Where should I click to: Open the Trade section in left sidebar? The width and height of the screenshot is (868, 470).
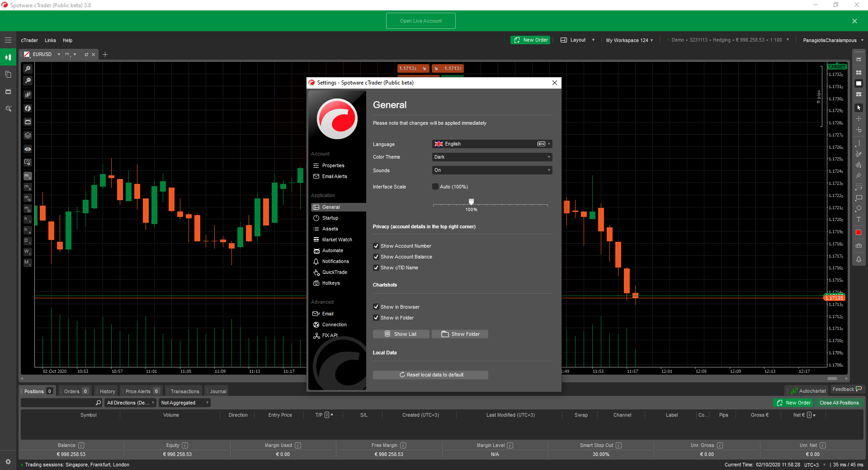coord(8,57)
